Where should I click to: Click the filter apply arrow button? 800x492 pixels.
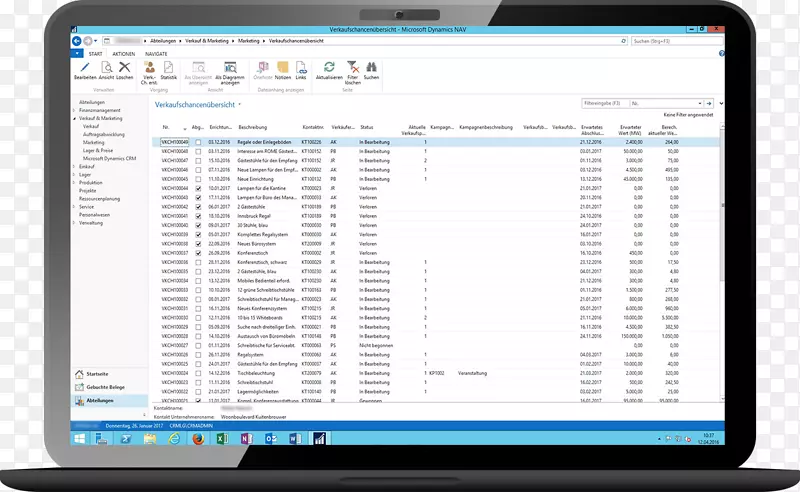tap(709, 104)
